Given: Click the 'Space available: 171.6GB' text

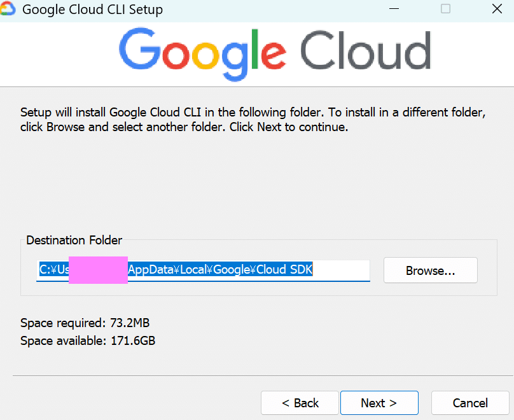Looking at the screenshot, I should (88, 340).
